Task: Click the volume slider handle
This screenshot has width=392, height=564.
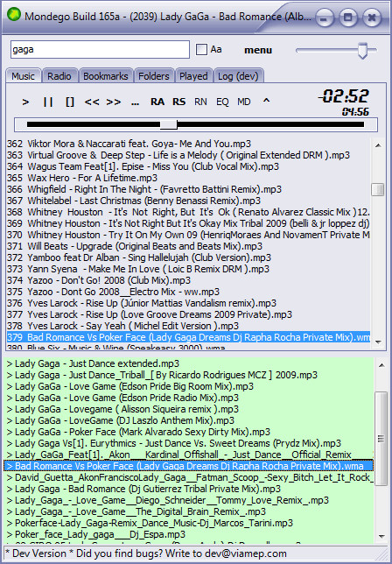Action: coord(363,51)
